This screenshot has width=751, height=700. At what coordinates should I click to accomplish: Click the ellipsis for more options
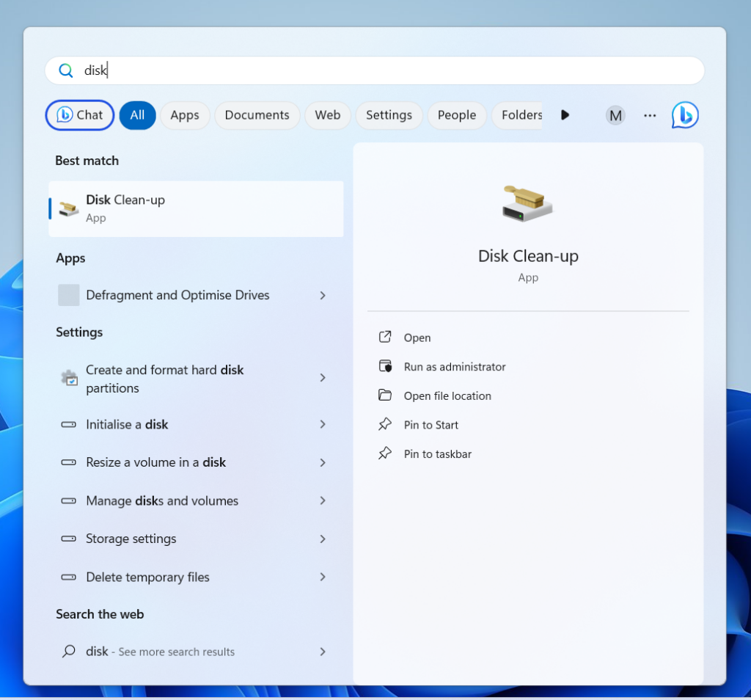tap(650, 115)
